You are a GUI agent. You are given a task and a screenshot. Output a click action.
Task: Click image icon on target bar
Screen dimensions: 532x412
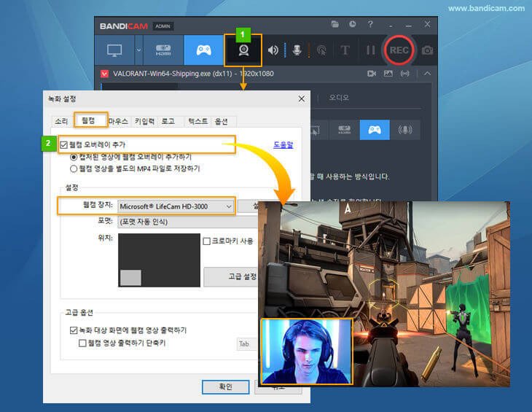(388, 74)
